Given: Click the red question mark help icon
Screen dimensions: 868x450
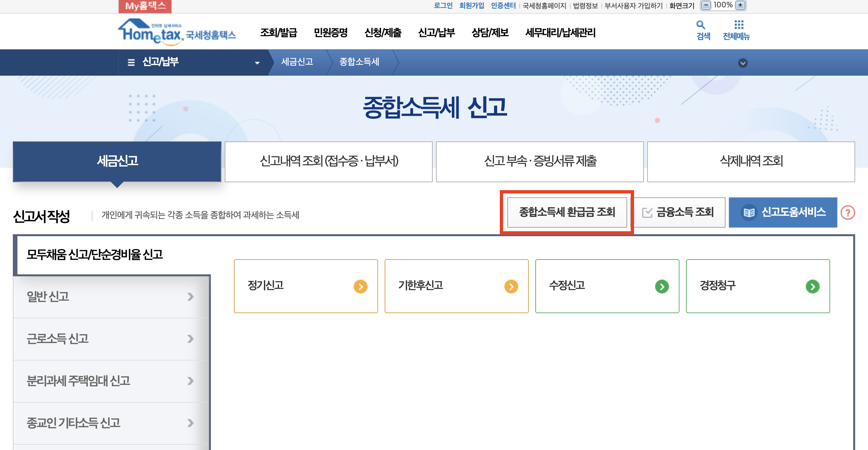Looking at the screenshot, I should (x=848, y=213).
